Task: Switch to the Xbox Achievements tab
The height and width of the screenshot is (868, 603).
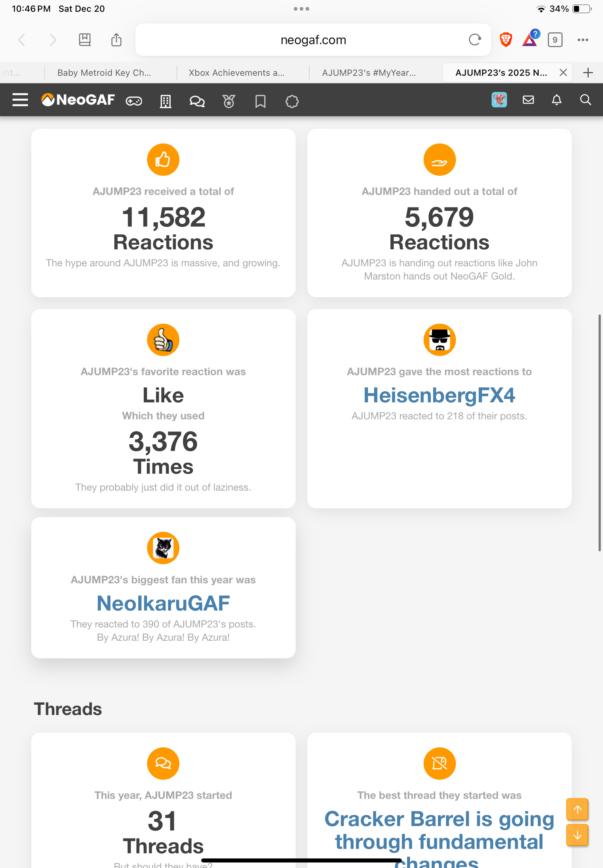Action: pos(236,72)
